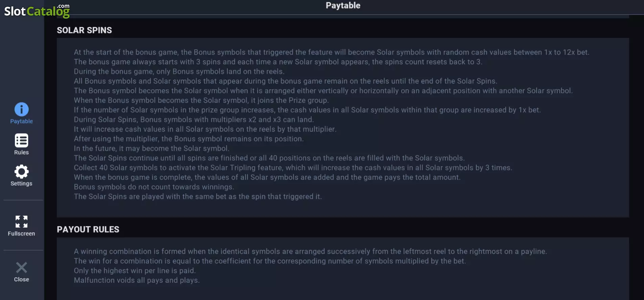Screen dimensions: 644x300
Task: Select the SOLAR SPINS section heading
Action: point(84,30)
